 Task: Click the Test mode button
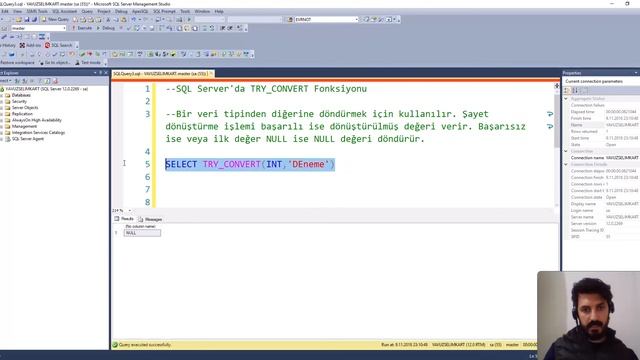[88, 62]
